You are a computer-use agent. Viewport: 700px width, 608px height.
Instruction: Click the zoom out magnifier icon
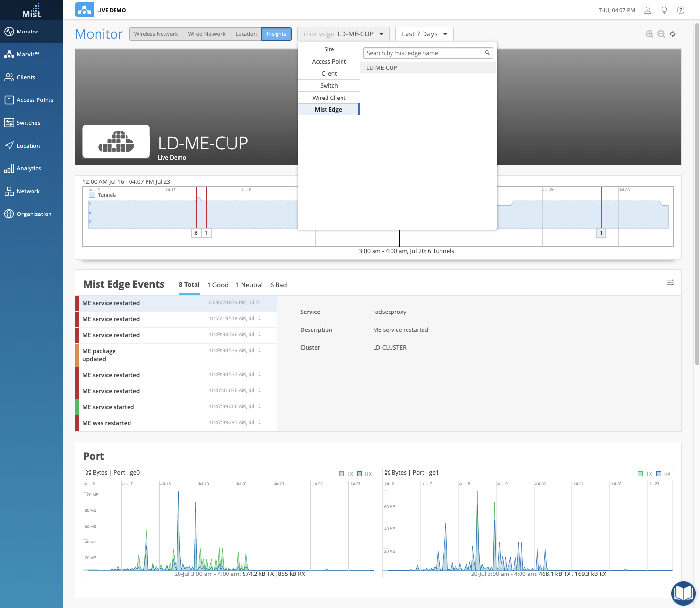pos(661,34)
